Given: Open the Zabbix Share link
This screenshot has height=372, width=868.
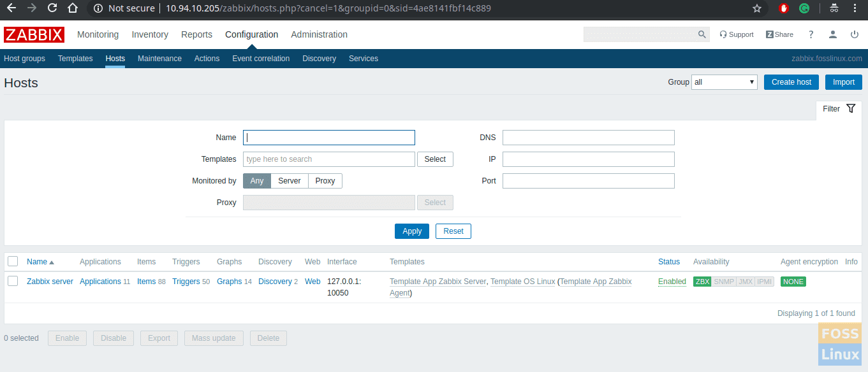Looking at the screenshot, I should tap(780, 34).
